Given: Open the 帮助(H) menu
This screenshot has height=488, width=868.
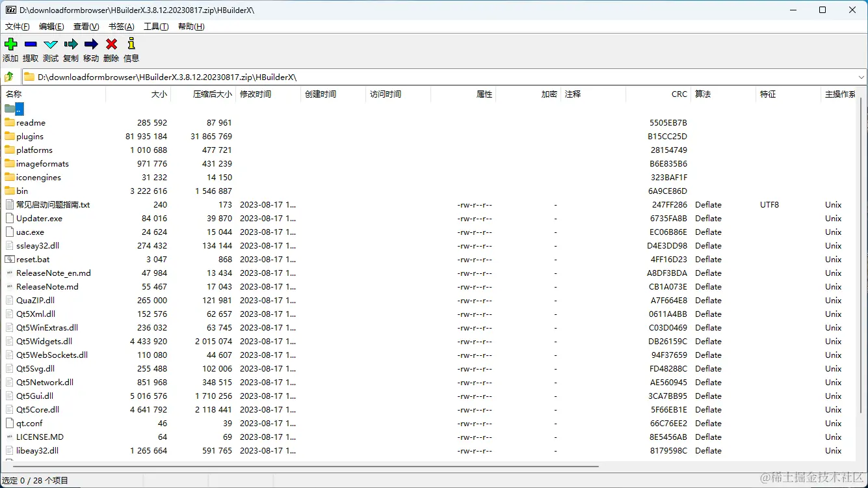Looking at the screenshot, I should tap(191, 27).
